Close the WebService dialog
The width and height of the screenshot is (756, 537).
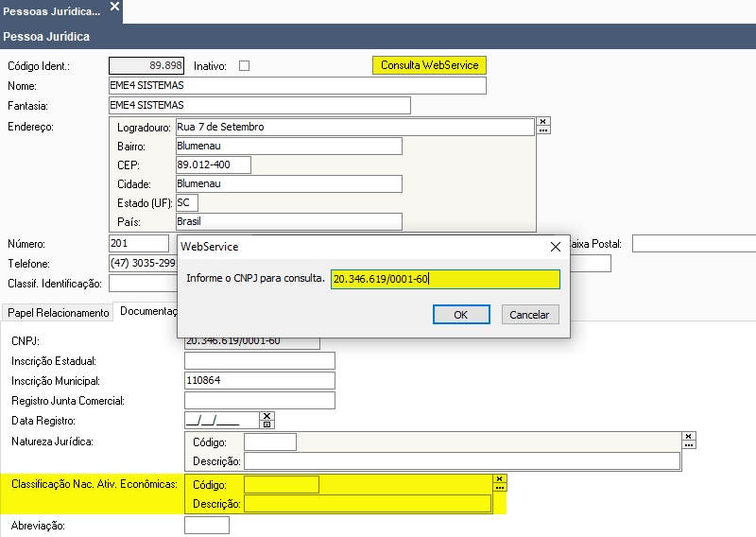[x=556, y=247]
